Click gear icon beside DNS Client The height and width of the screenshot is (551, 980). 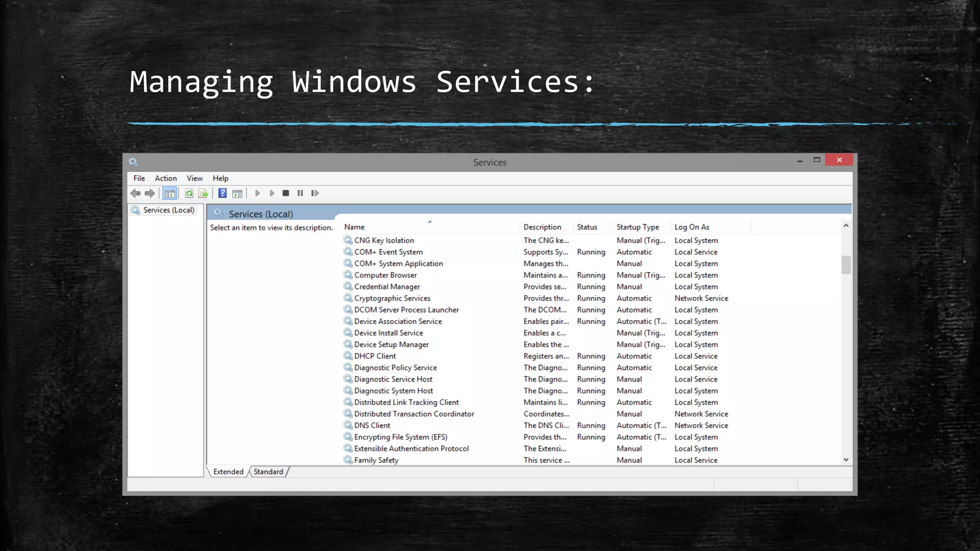[x=348, y=425]
